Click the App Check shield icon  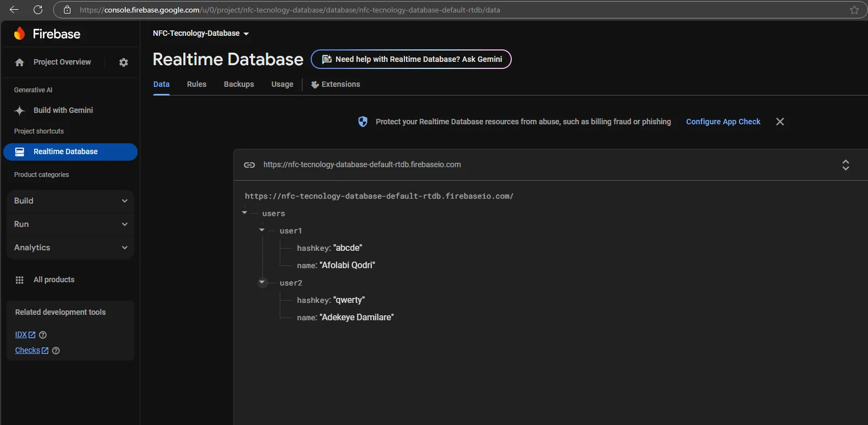point(363,122)
